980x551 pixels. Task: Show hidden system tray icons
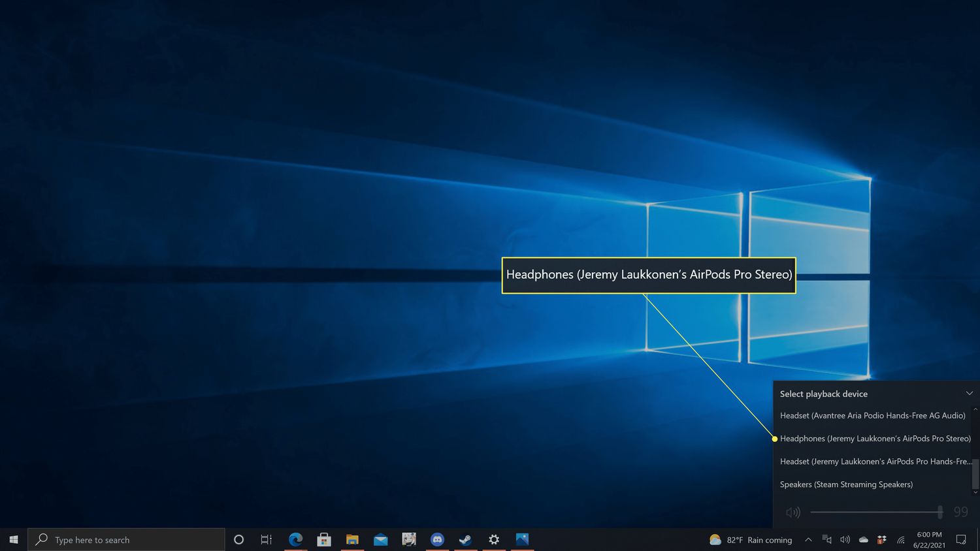808,540
